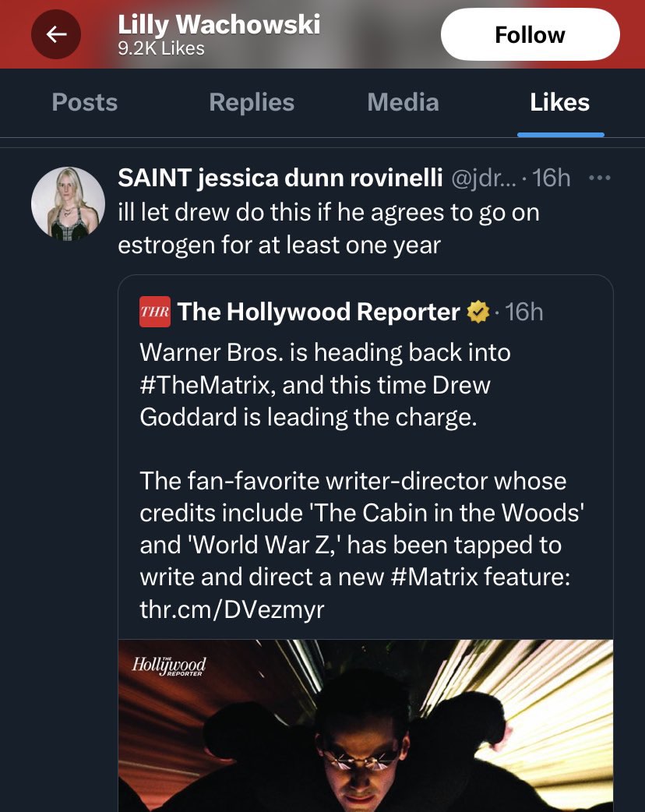The image size is (645, 812).
Task: Click the THR logo icon
Action: [153, 312]
